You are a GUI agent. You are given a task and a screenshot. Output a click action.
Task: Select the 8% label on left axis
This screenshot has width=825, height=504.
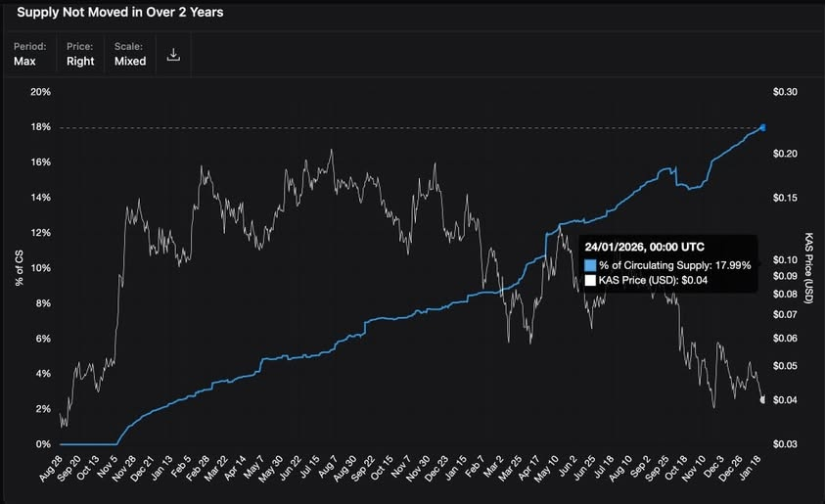click(x=43, y=303)
